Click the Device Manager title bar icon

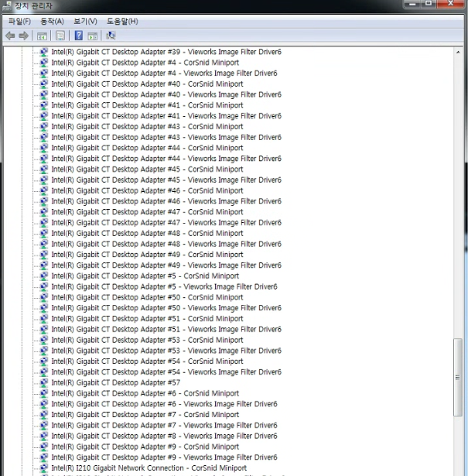click(x=7, y=5)
